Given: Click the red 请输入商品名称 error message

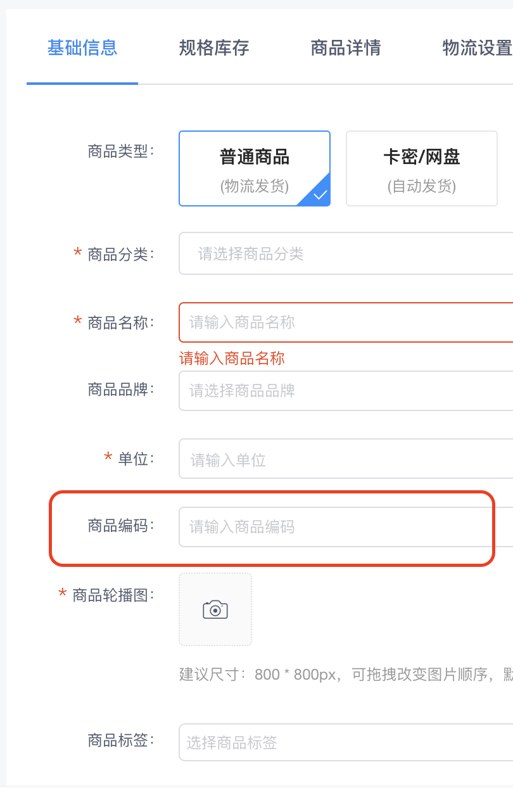Looking at the screenshot, I should (x=232, y=358).
